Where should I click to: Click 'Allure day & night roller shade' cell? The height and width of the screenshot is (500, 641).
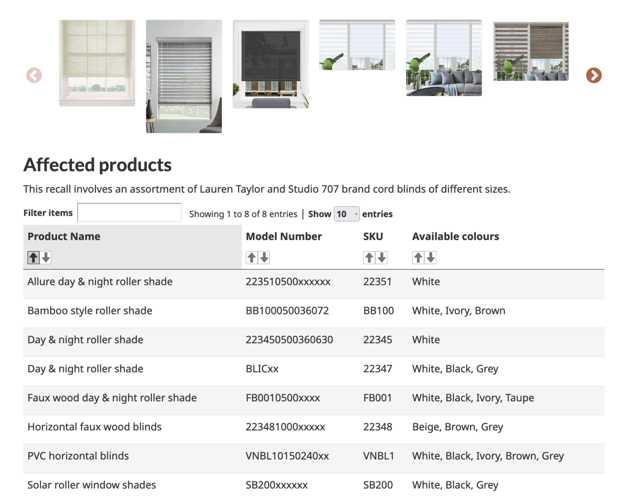click(x=100, y=282)
